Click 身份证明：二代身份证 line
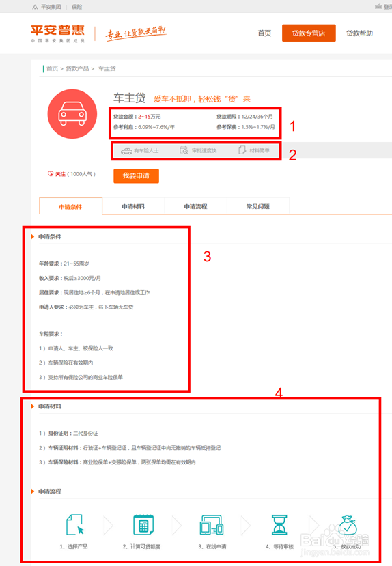 click(x=68, y=433)
